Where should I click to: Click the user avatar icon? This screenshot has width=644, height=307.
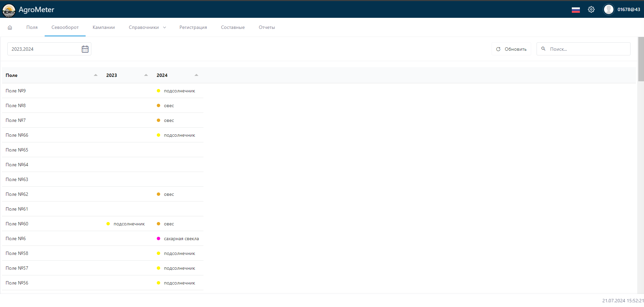(x=608, y=10)
